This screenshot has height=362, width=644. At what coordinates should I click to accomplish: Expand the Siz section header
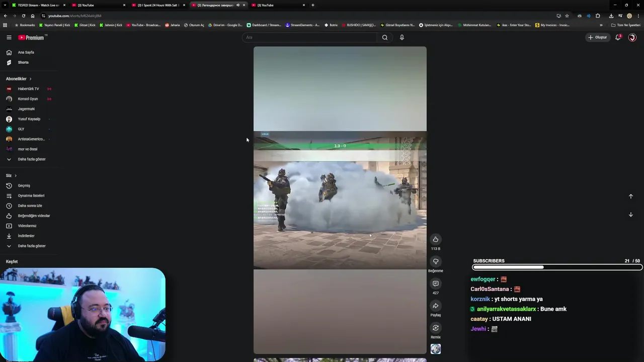coord(11,175)
